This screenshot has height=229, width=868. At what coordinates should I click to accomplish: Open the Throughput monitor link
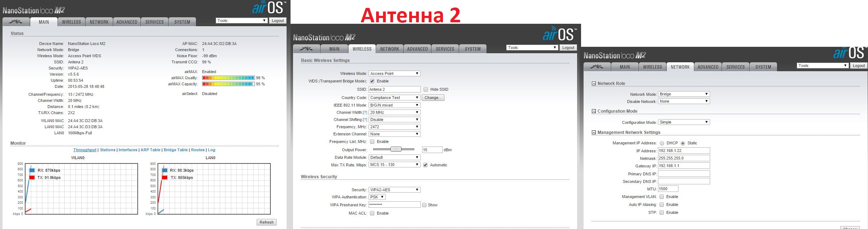85,150
